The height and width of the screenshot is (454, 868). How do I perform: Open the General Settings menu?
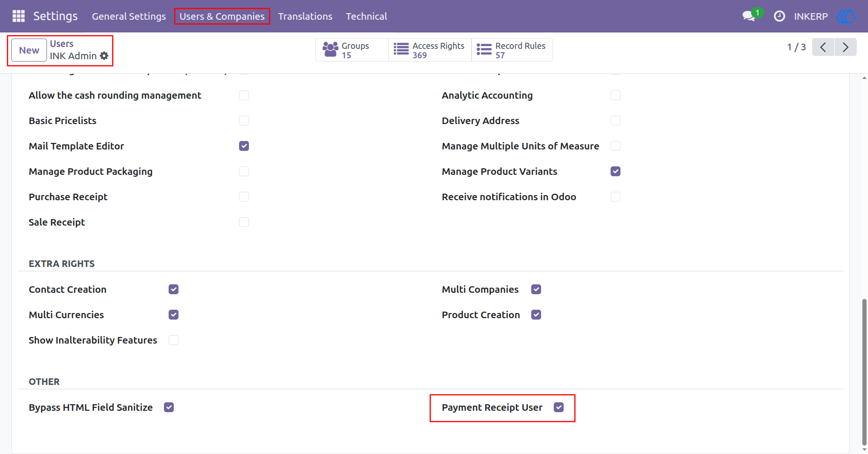pyautogui.click(x=129, y=16)
